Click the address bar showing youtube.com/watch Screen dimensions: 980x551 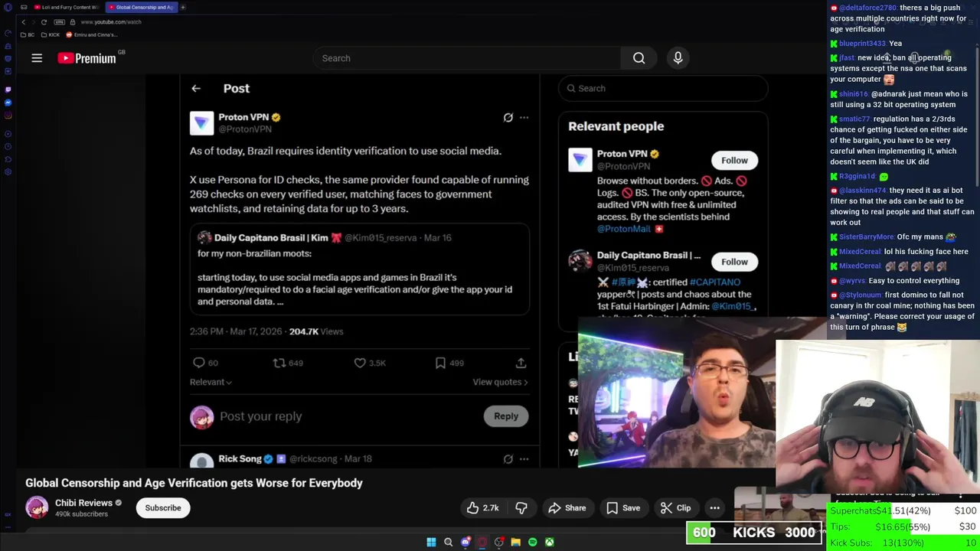111,22
